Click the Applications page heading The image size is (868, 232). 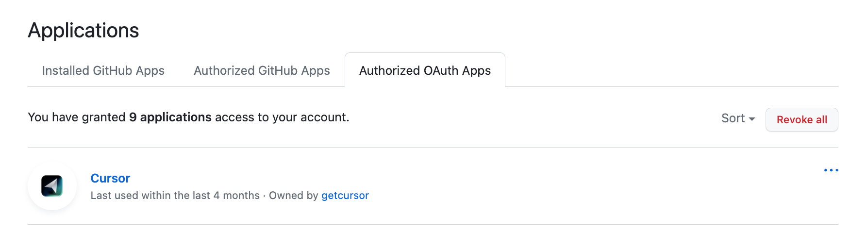pyautogui.click(x=83, y=31)
